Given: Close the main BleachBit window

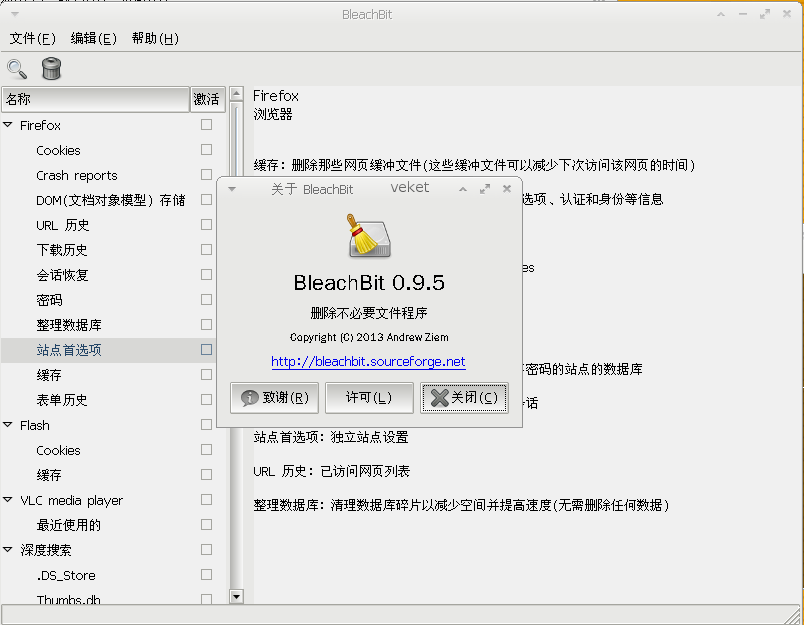Looking at the screenshot, I should point(787,14).
